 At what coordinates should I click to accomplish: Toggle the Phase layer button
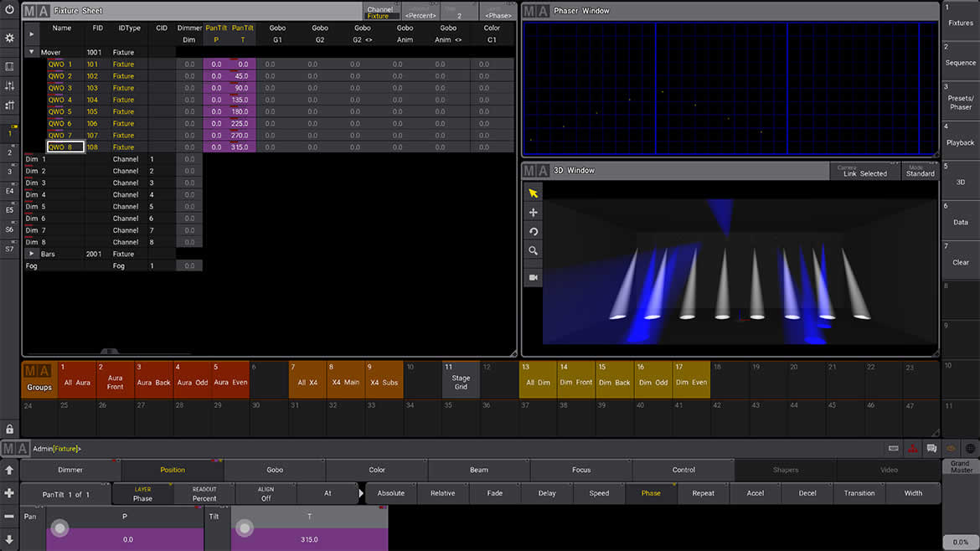pos(142,494)
